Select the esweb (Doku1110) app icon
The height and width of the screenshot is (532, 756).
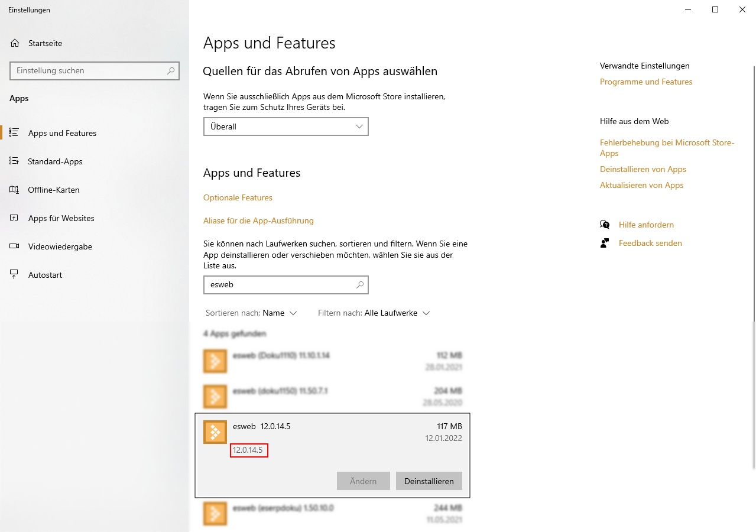[x=215, y=361]
